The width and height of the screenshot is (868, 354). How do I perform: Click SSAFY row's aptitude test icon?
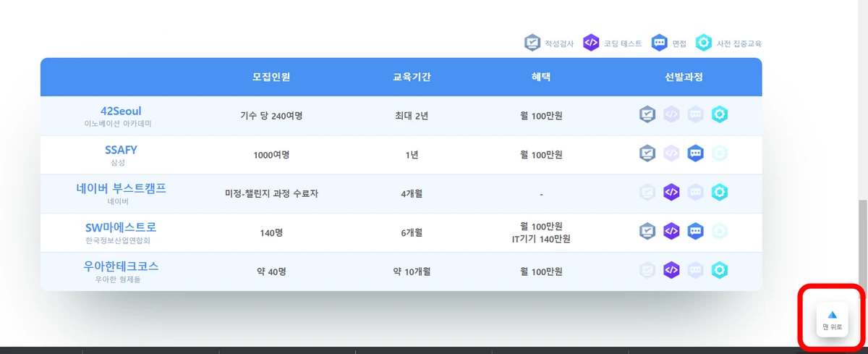[x=647, y=153]
